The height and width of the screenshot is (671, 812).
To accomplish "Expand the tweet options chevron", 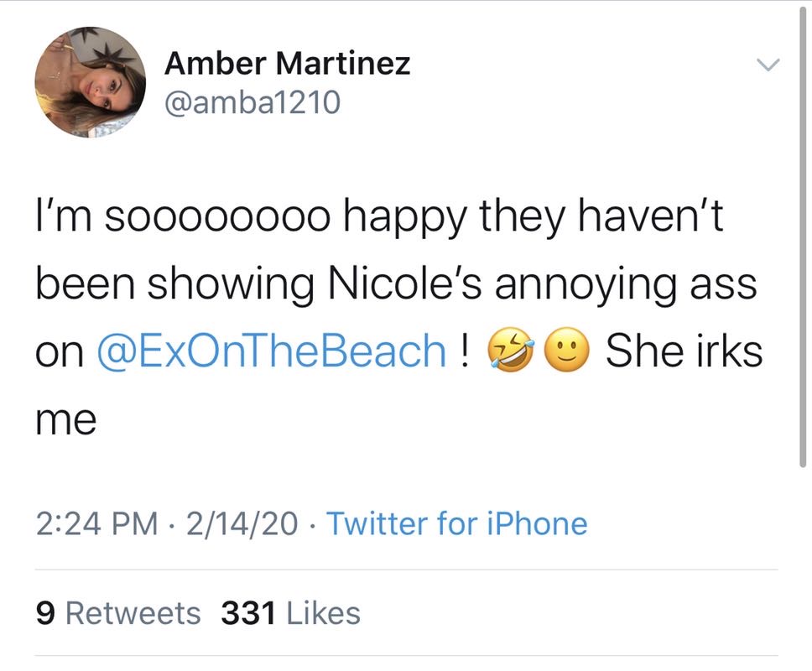I will click(768, 65).
